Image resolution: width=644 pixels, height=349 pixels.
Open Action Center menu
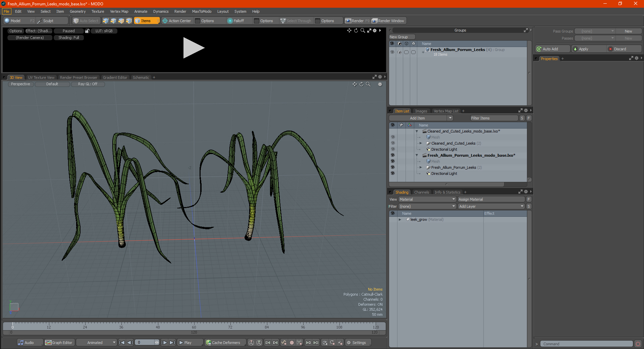click(177, 21)
